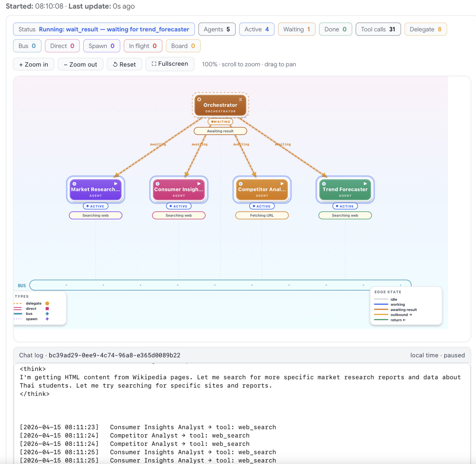Screen dimensions: 476x464
Task: Click the 08:11:23 Consumer Insights log line
Action: pos(148,427)
